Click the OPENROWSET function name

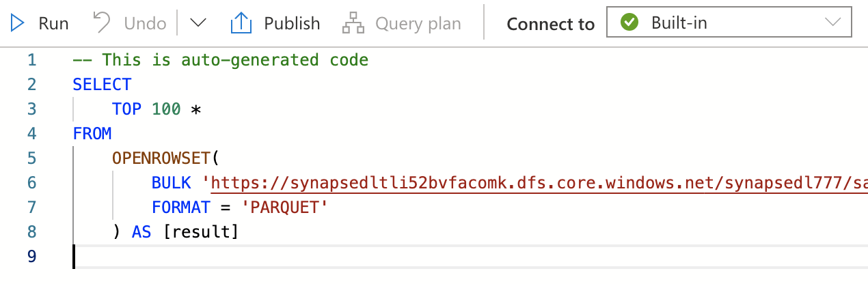pos(161,158)
